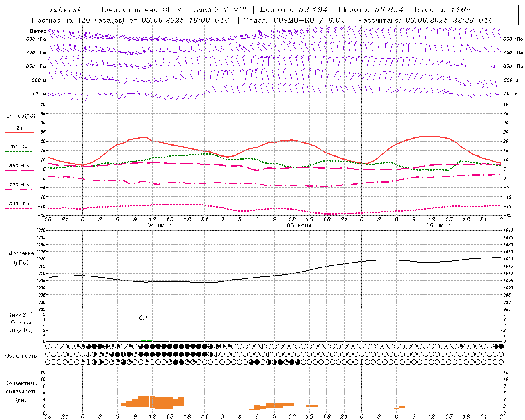Screen dimensions: 525x420
Task: Click the "06 июня" date label
Action: pyautogui.click(x=438, y=226)
